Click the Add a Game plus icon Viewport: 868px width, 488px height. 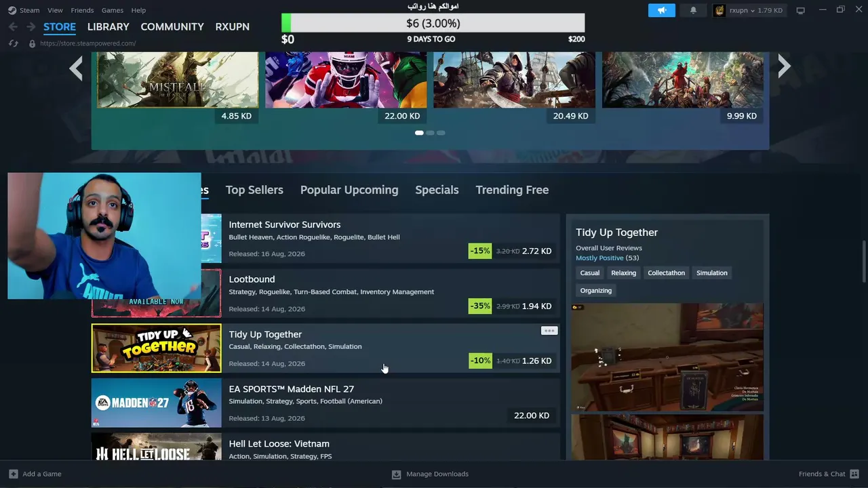pos(13,474)
